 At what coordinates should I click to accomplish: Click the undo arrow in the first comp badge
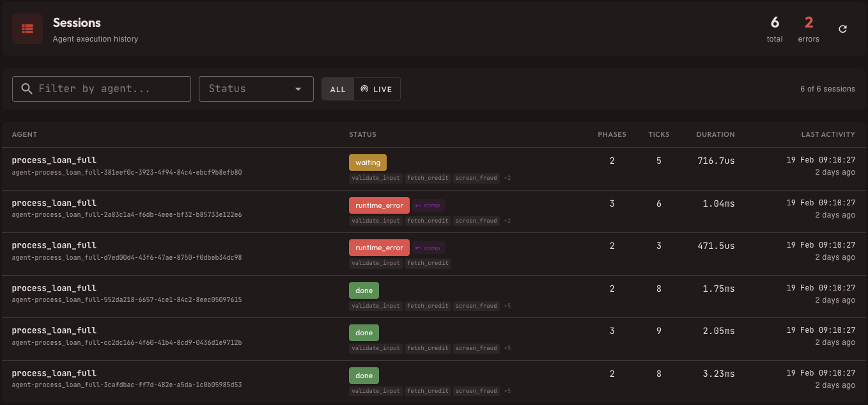click(419, 205)
